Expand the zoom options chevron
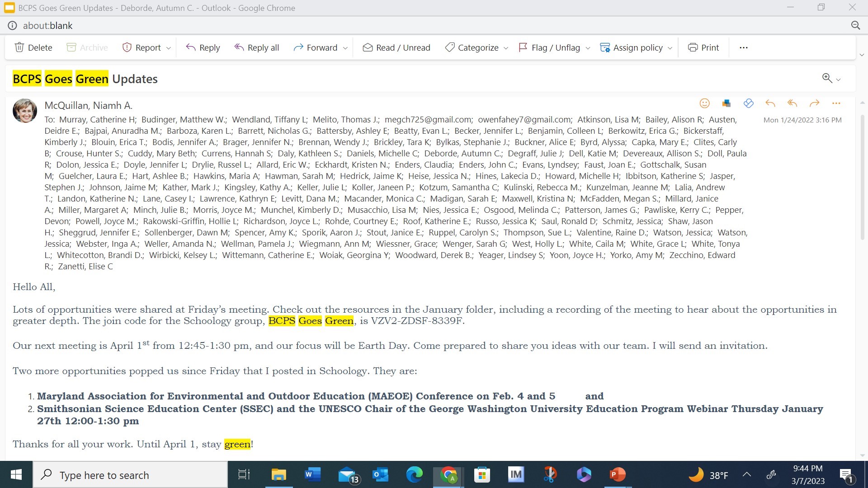 pos(838,80)
